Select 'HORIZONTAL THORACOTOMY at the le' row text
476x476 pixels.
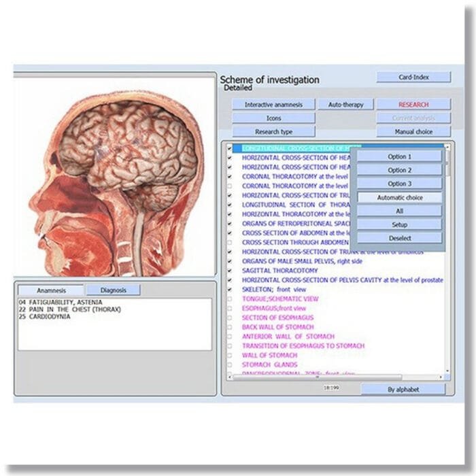point(296,214)
